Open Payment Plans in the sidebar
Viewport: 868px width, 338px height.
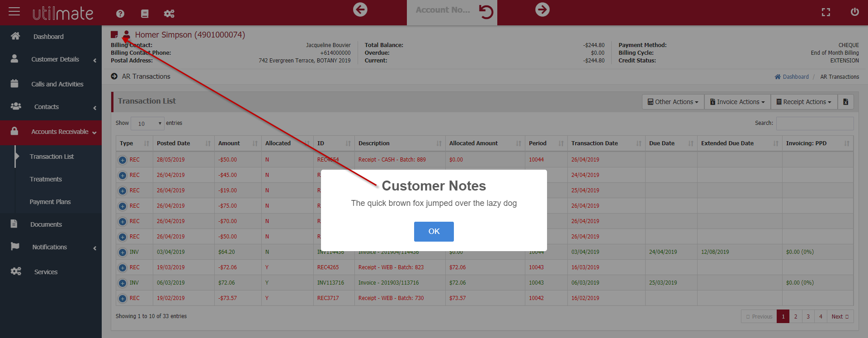50,202
